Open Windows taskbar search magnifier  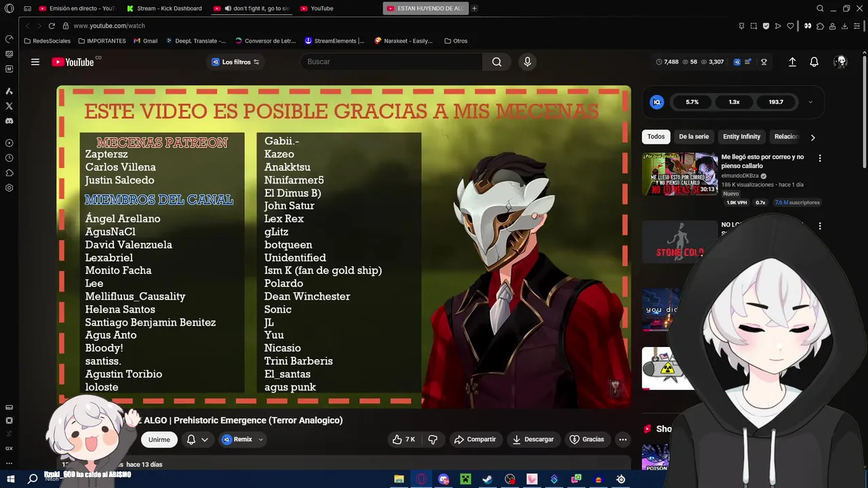[x=33, y=479]
